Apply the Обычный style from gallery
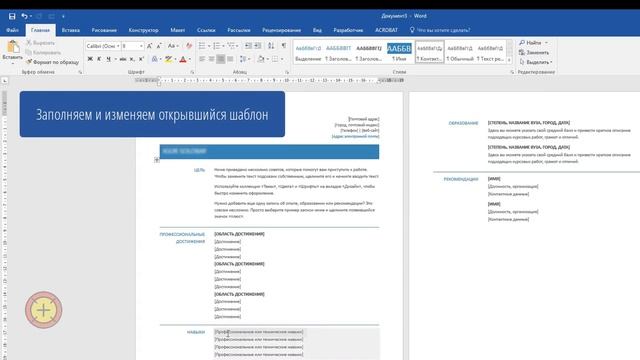This screenshot has width=640, height=360. pyautogui.click(x=460, y=52)
